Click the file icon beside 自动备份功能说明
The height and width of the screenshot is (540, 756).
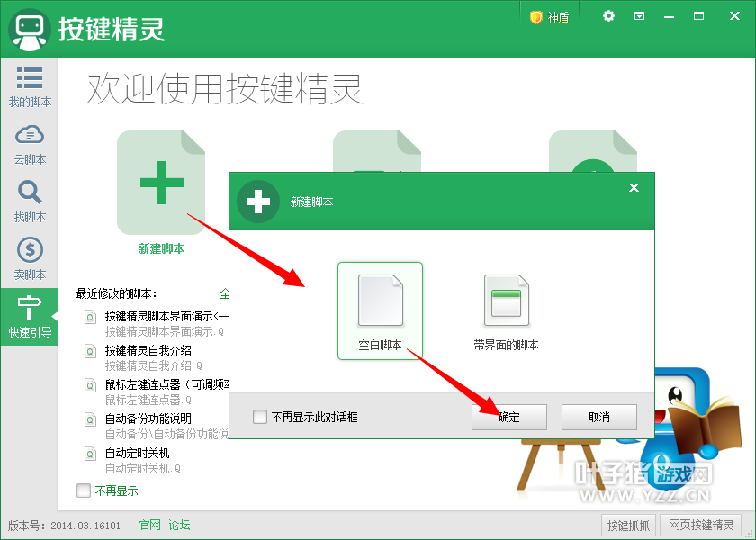tap(90, 419)
